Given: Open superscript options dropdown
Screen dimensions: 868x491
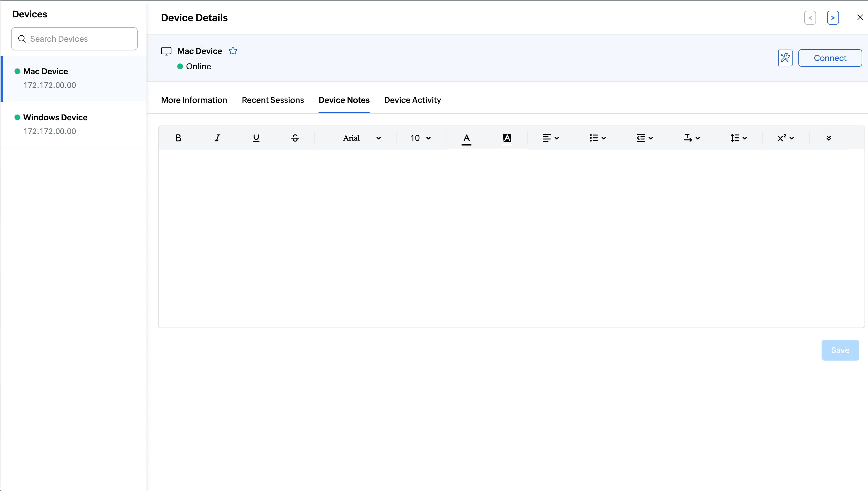Looking at the screenshot, I should (785, 138).
